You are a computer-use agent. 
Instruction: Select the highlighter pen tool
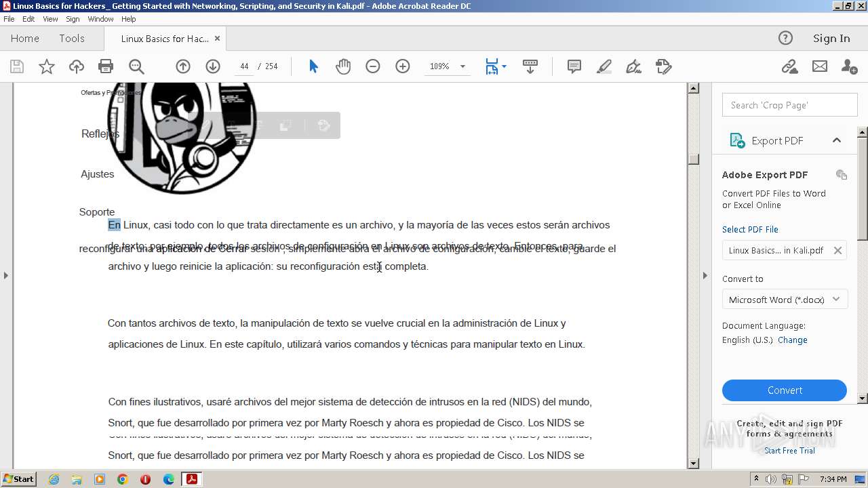tap(604, 66)
